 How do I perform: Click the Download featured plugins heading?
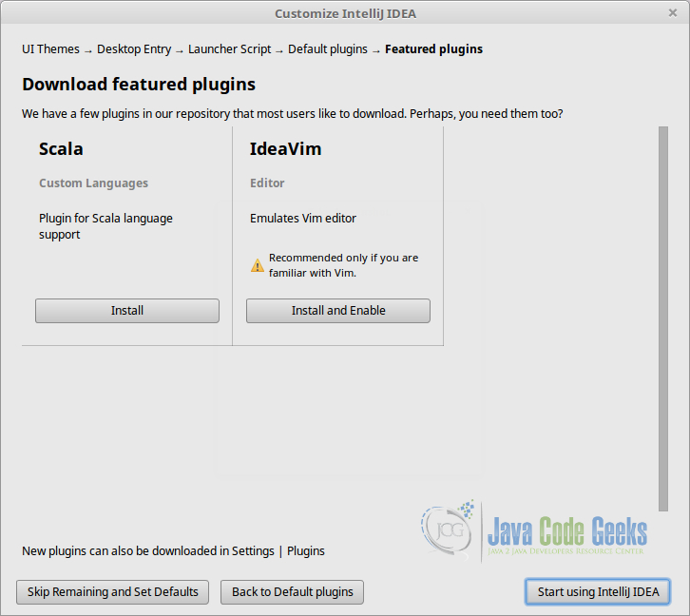[x=139, y=85]
